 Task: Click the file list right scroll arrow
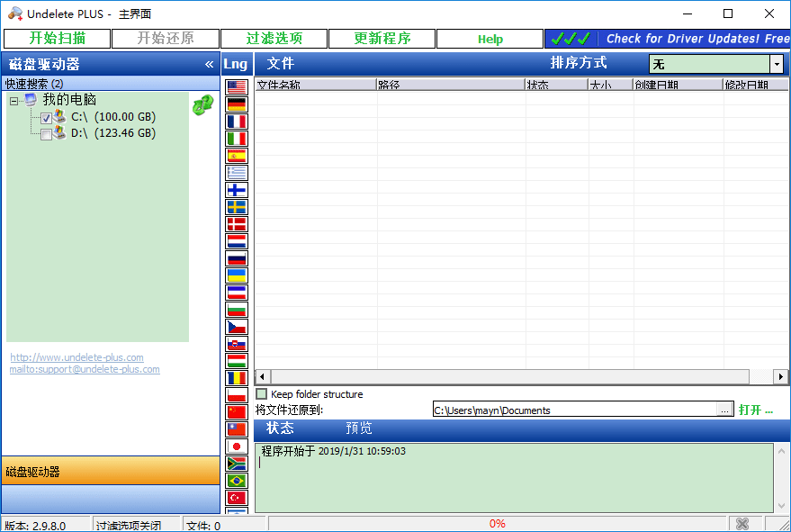(x=781, y=376)
